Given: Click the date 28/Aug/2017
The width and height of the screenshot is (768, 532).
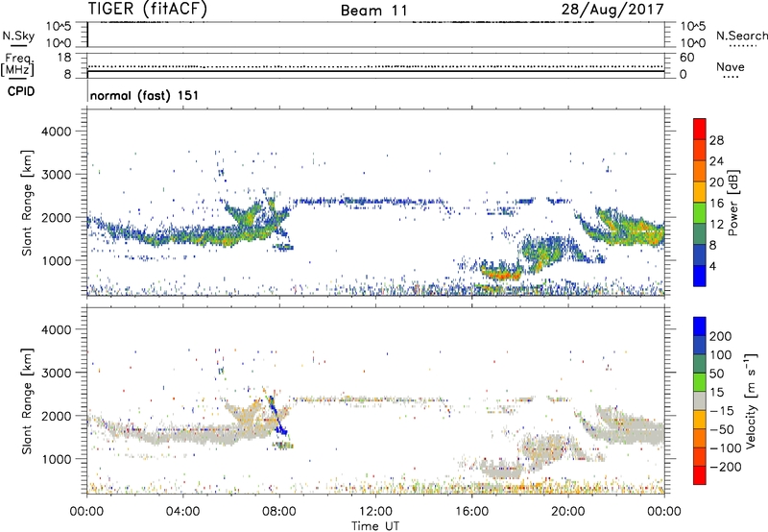Looking at the screenshot, I should point(612,10).
